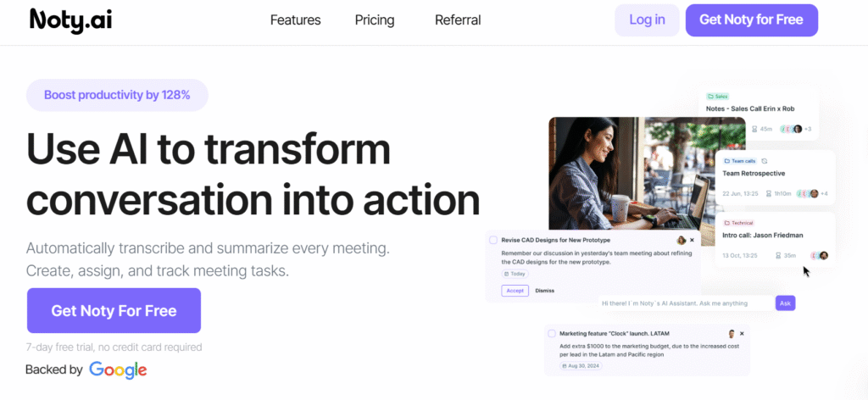
Task: Click the Log in button
Action: coord(647,20)
